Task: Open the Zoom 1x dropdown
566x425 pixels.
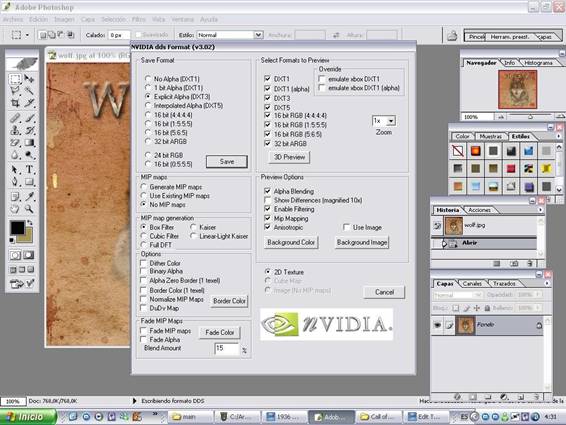Action: [x=392, y=121]
